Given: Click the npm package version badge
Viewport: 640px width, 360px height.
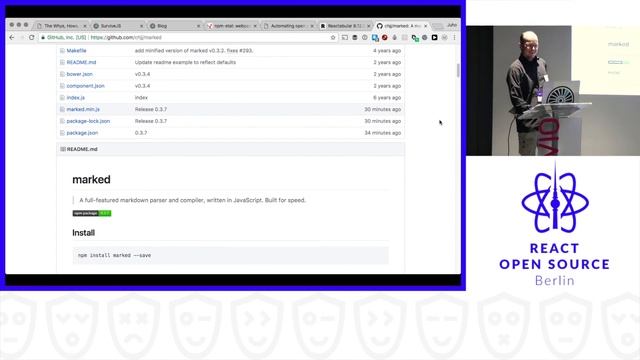Looking at the screenshot, I should (x=92, y=213).
